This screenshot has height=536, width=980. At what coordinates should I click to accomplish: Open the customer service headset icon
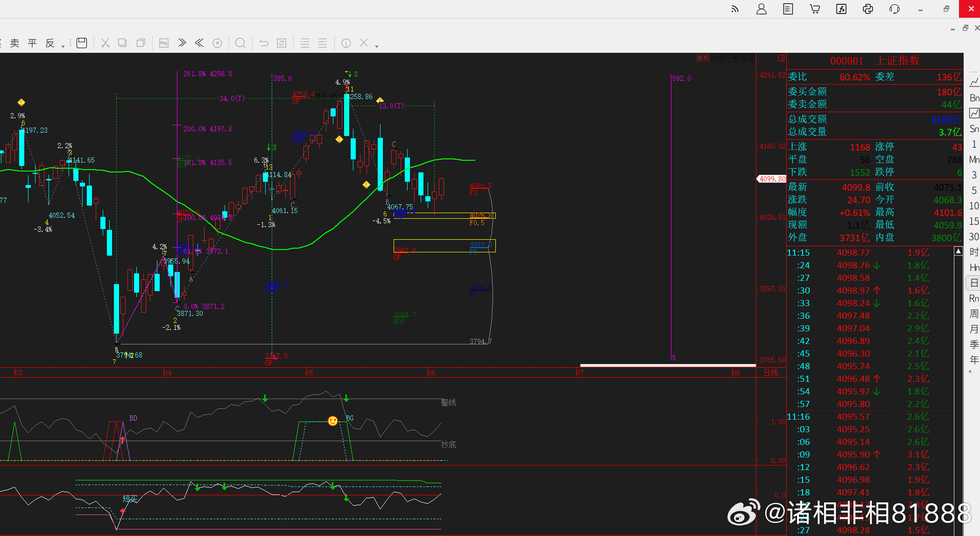point(895,9)
